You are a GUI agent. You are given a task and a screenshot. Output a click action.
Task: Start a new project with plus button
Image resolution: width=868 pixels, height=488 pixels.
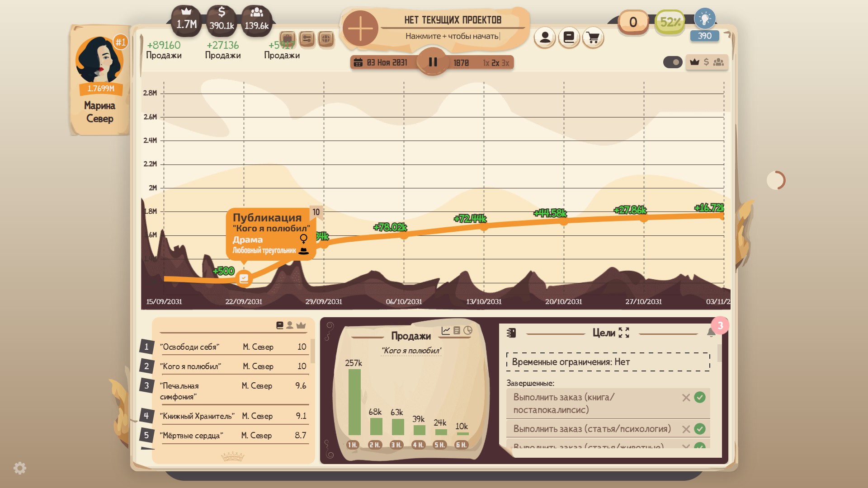click(x=360, y=28)
